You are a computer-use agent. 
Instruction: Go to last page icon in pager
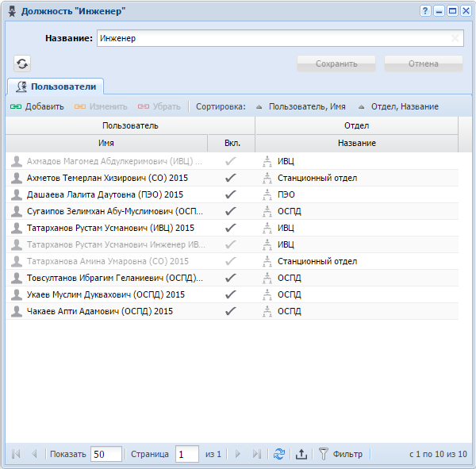coord(257,454)
